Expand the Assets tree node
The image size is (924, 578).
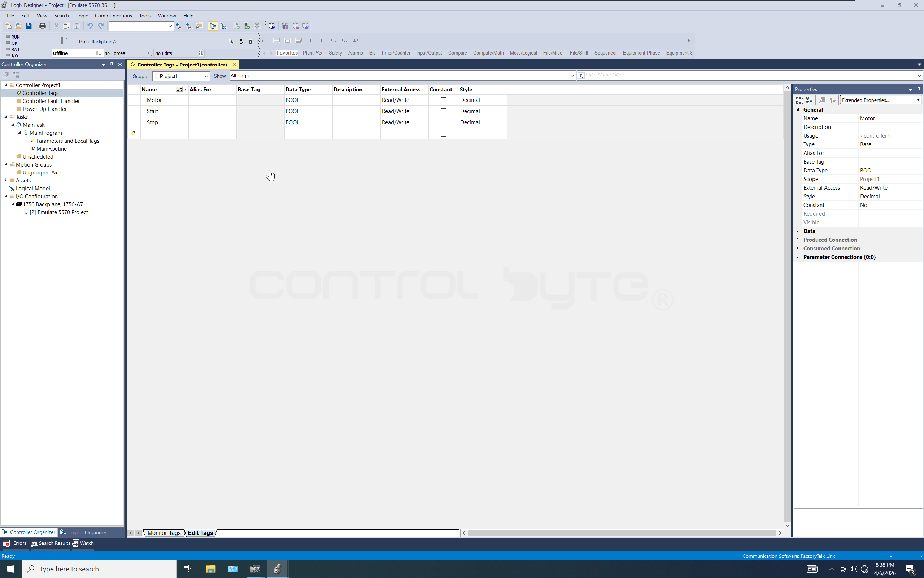[6, 180]
